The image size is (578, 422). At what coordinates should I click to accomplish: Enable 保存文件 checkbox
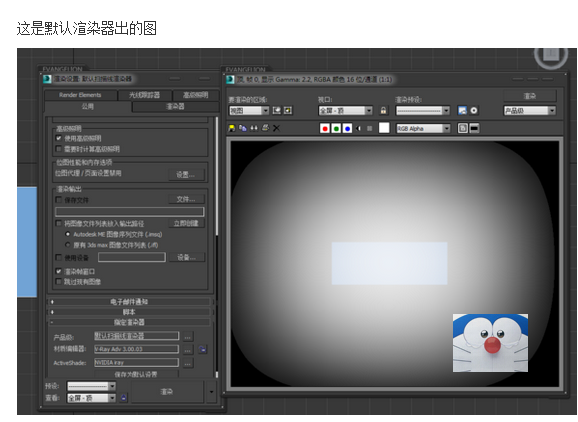(58, 199)
